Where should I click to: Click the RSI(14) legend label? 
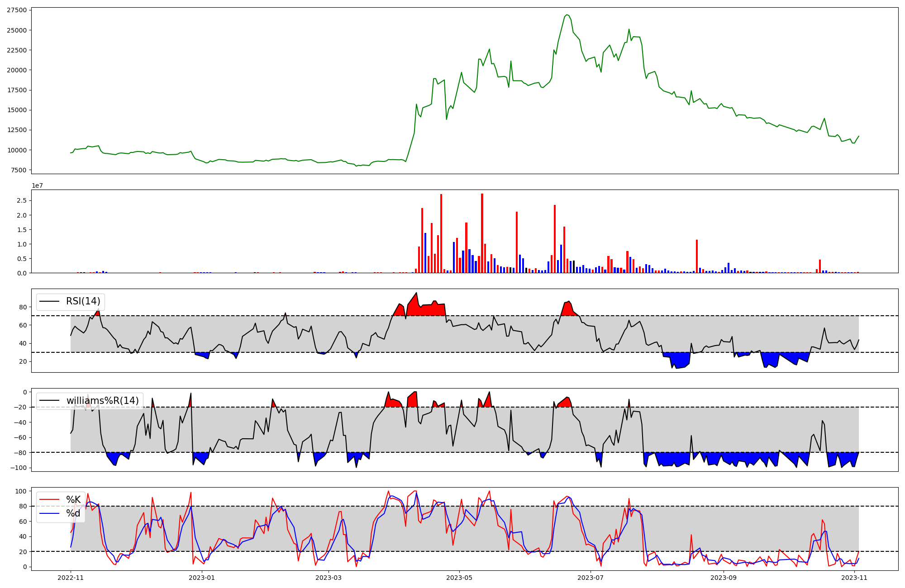point(83,301)
